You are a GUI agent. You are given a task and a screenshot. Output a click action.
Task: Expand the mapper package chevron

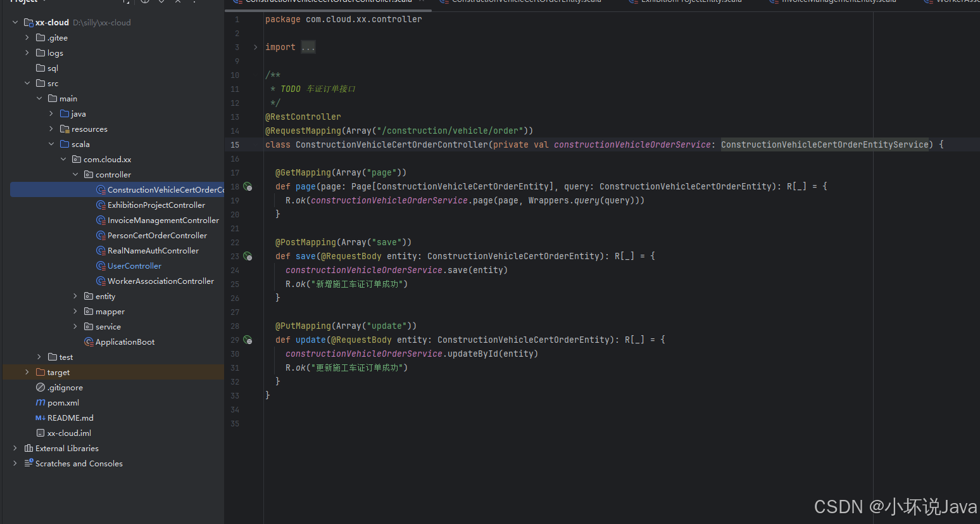click(75, 311)
